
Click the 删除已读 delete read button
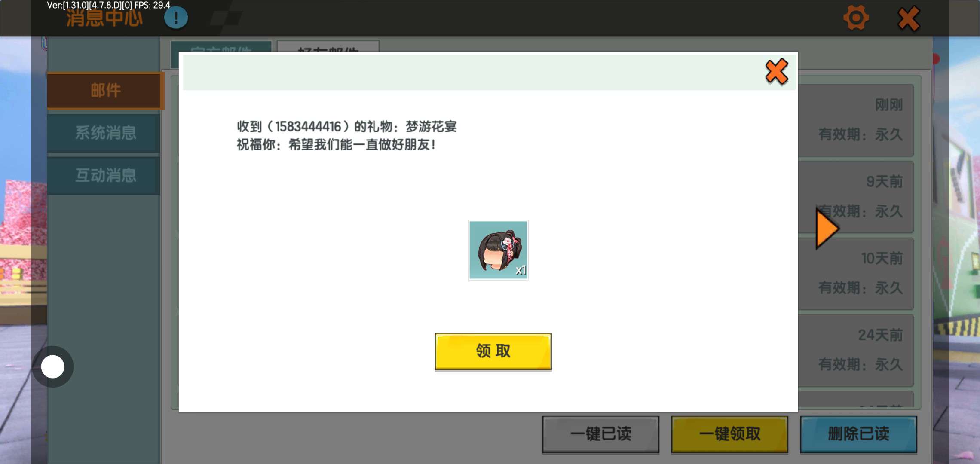858,434
